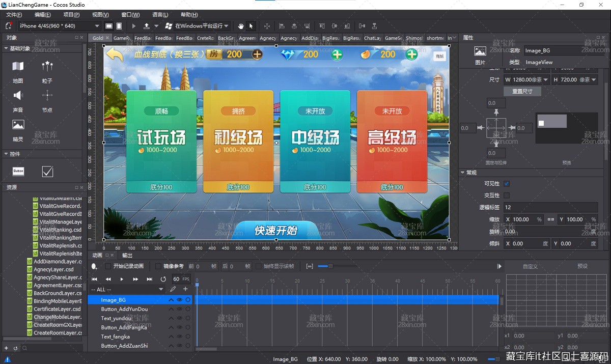Choose the 节点 (node) object icon

(47, 96)
